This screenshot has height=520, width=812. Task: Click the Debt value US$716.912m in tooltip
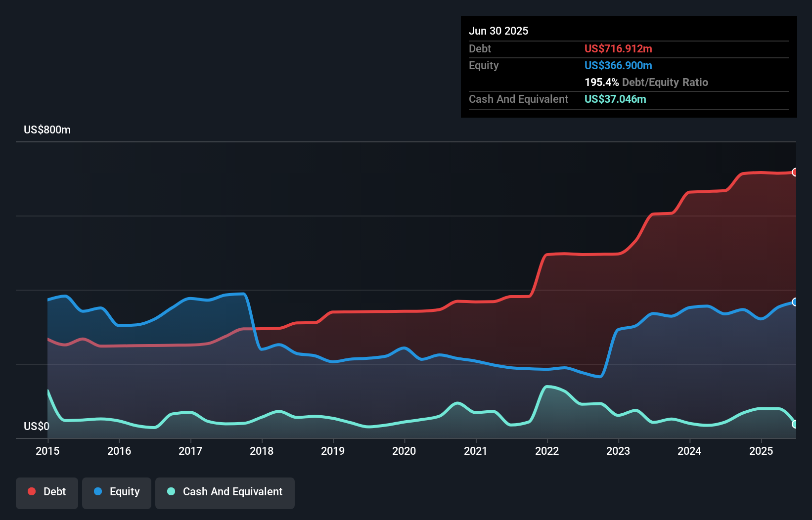coord(618,48)
